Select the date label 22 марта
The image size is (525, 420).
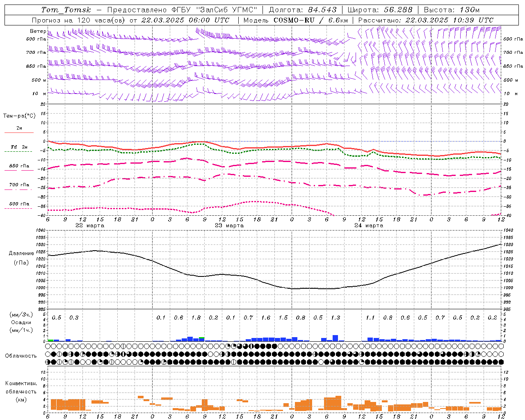90,226
